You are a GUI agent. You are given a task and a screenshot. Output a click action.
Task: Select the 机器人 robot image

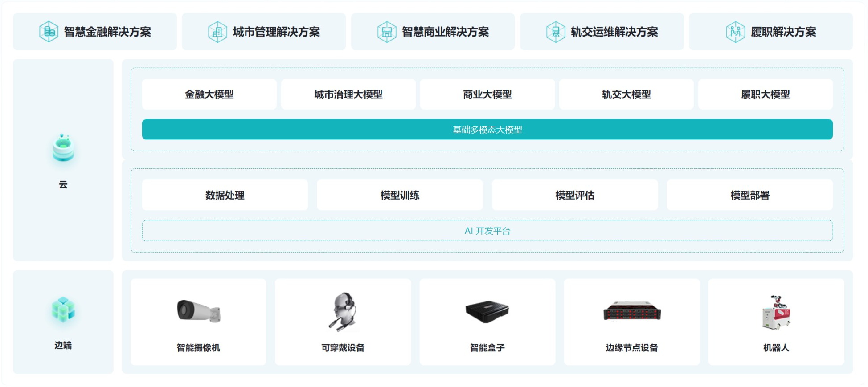[776, 312]
